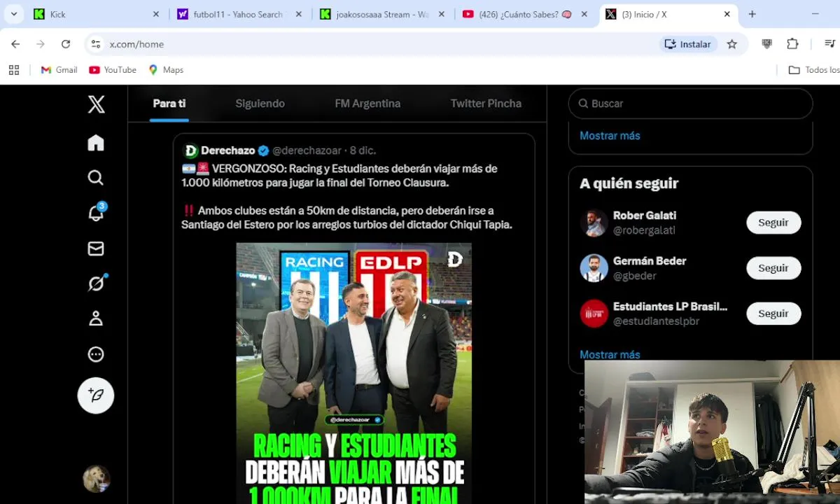Click the @estudianteslpbr handle text

pyautogui.click(x=656, y=321)
